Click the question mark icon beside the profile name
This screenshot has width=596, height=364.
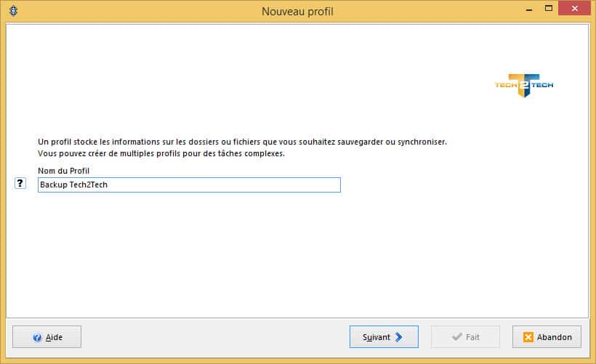click(20, 185)
